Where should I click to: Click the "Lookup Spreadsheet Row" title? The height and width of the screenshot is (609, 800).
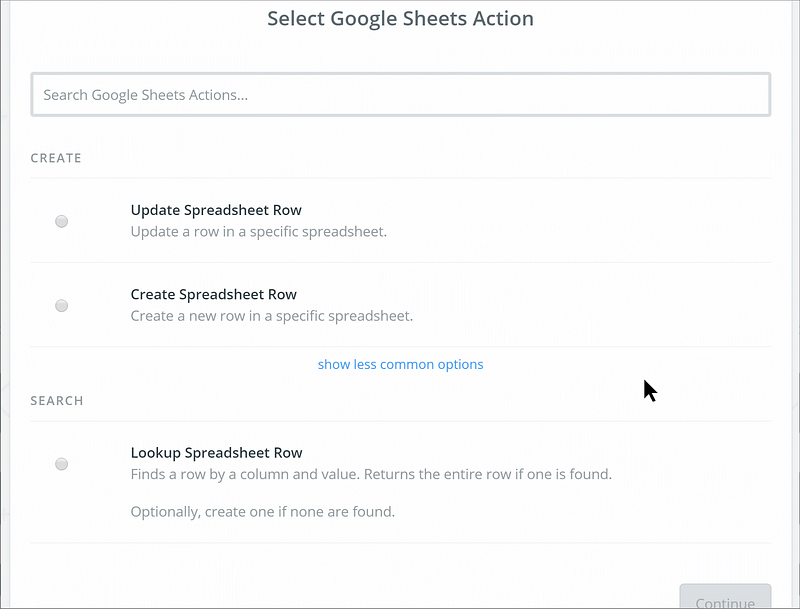coord(216,452)
